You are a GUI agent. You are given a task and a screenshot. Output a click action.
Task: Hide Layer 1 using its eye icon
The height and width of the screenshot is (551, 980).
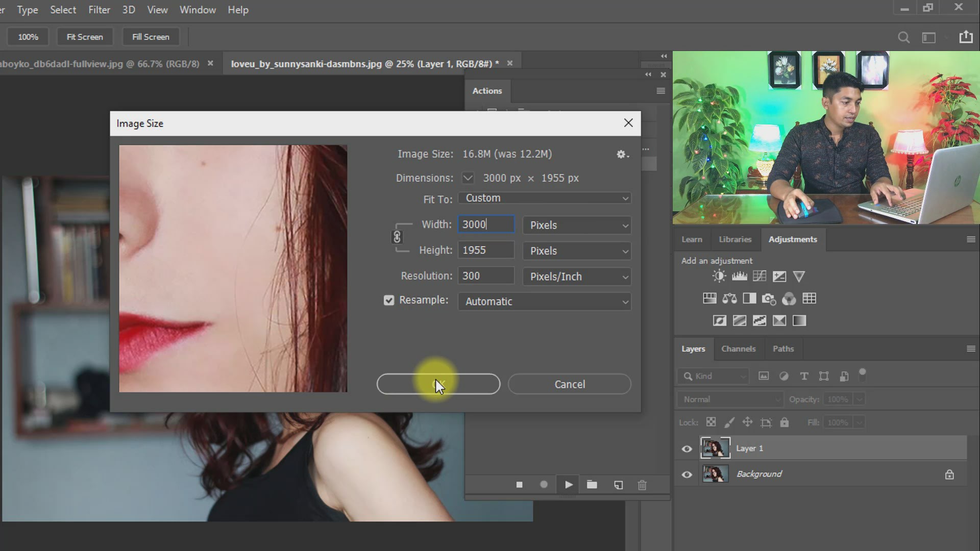(x=687, y=449)
